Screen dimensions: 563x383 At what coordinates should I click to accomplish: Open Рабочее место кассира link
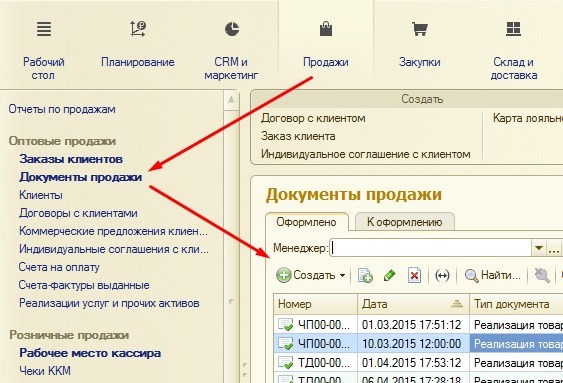tap(90, 353)
